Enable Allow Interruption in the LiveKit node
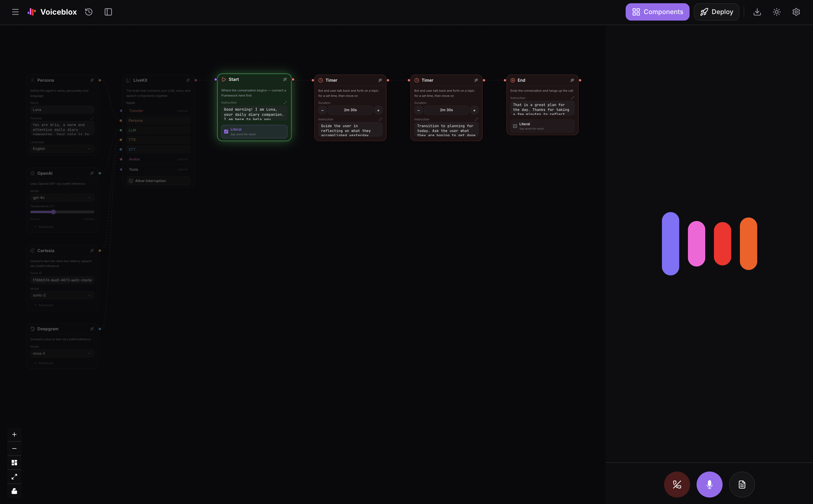 131,181
